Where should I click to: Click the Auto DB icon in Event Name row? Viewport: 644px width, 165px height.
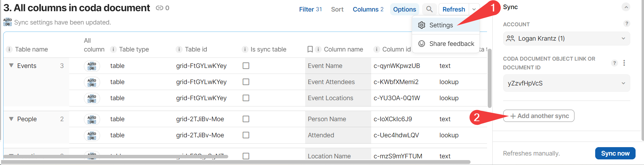[92, 66]
